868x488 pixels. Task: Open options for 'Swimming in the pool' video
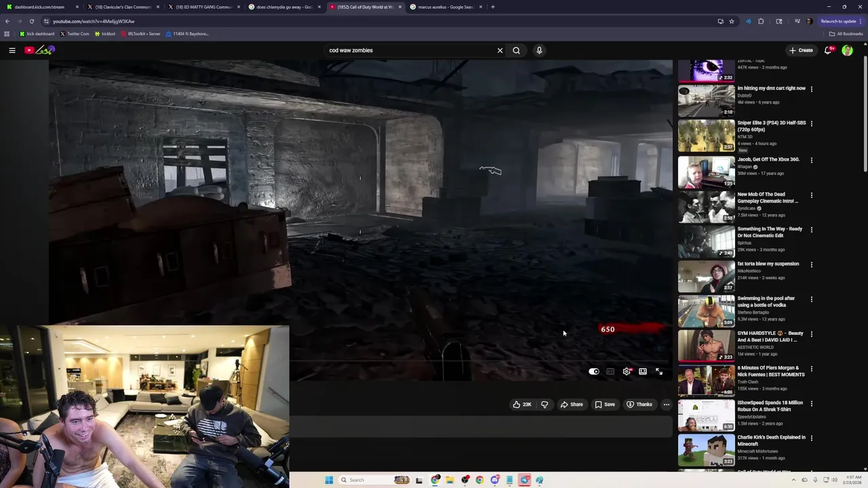click(811, 299)
